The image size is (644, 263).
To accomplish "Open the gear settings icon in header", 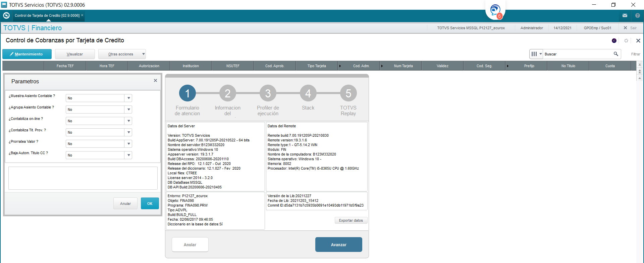I will (626, 41).
